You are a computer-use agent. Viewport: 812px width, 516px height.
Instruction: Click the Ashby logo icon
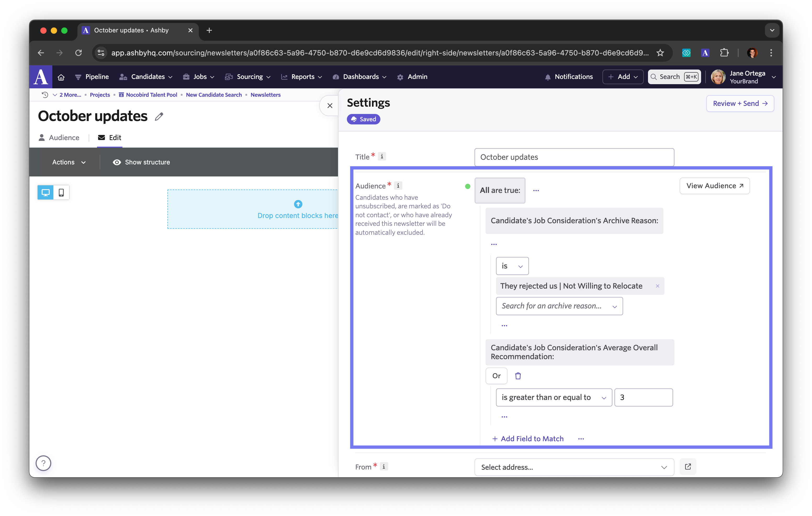click(x=41, y=77)
